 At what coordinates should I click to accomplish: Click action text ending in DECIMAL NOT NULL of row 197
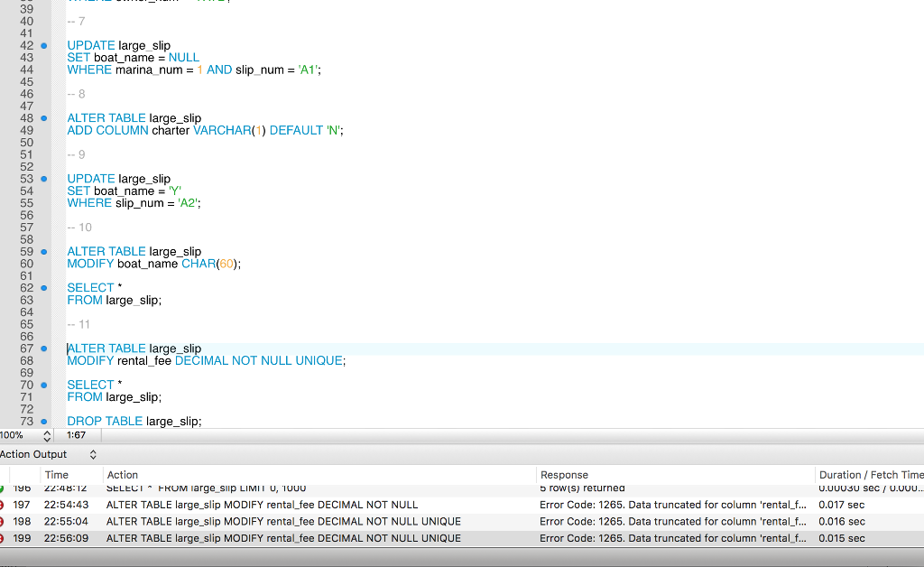(263, 505)
